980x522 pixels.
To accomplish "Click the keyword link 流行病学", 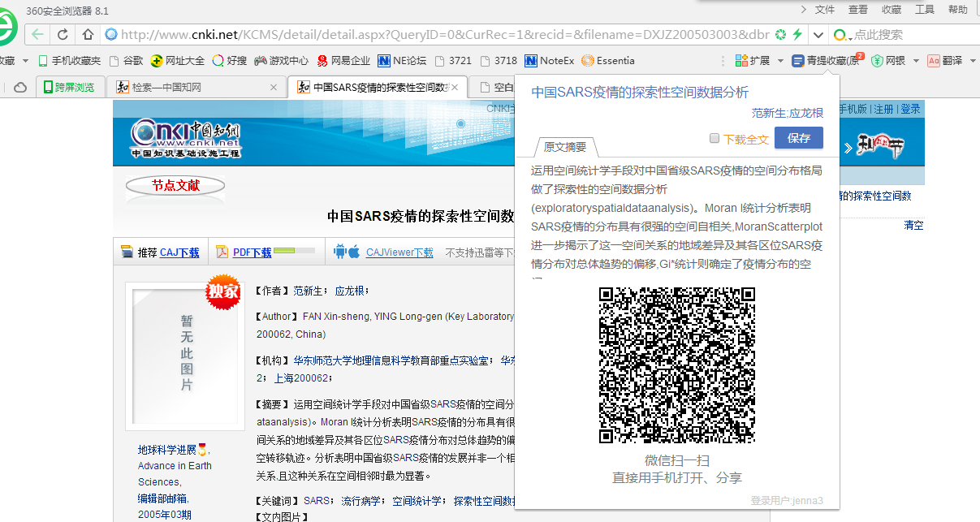I will click(x=361, y=501).
